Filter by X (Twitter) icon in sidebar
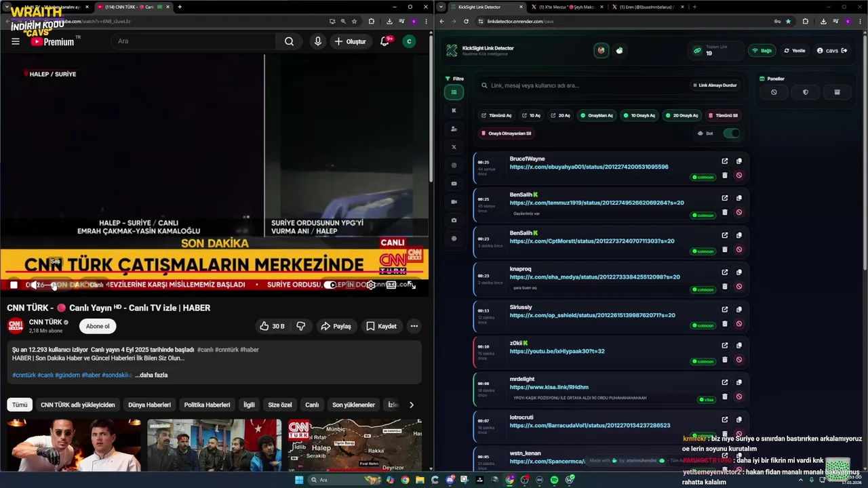The image size is (868, 488). [454, 147]
